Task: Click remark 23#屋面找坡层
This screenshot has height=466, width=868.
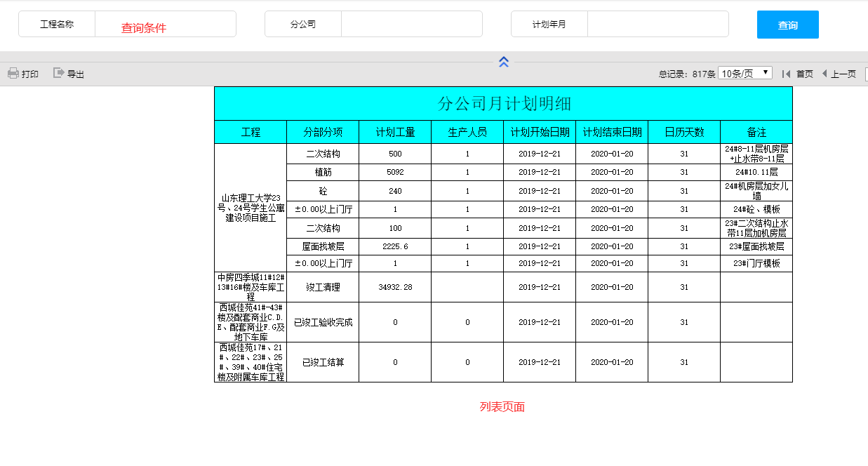Action: coord(756,246)
